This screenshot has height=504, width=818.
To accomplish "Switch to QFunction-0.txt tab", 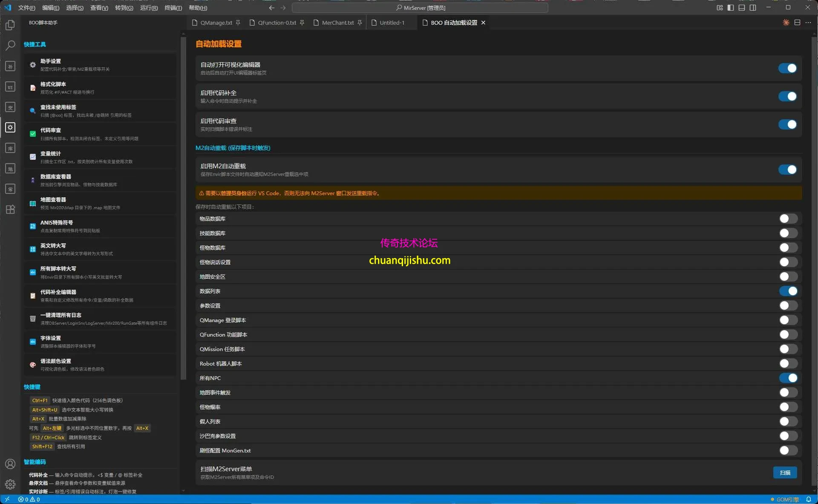I will tap(277, 23).
